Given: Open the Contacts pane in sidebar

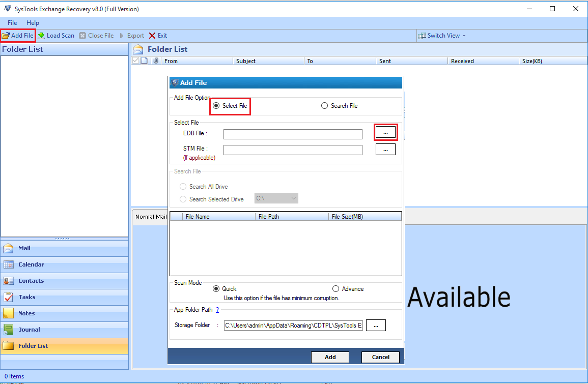Looking at the screenshot, I should tap(65, 281).
